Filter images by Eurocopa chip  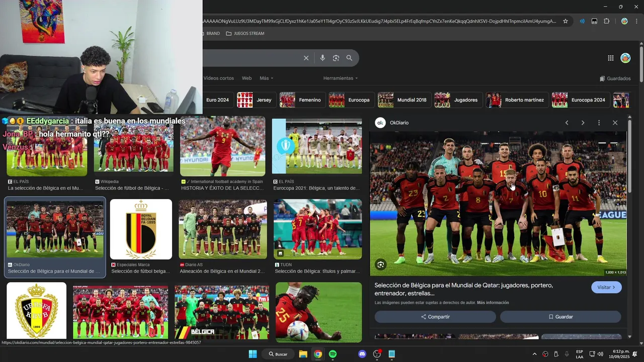click(352, 100)
